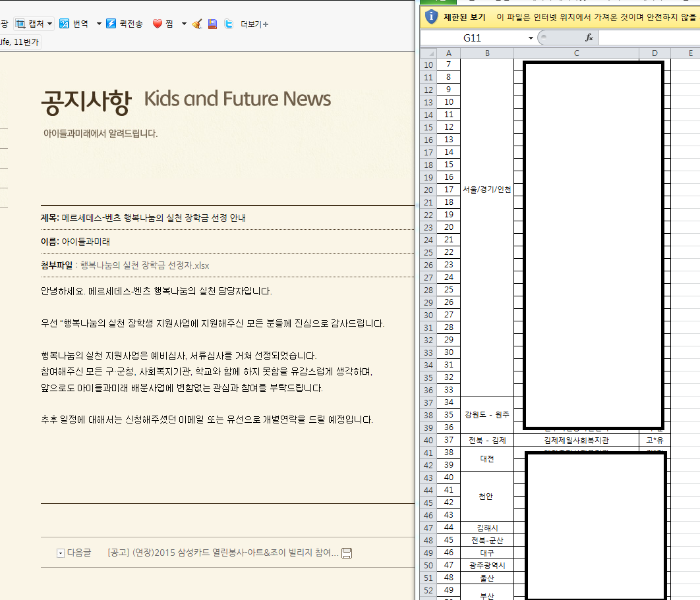700x600 pixels.
Task: Click the book/dictionary icon in toolbar
Action: pyautogui.click(x=212, y=24)
